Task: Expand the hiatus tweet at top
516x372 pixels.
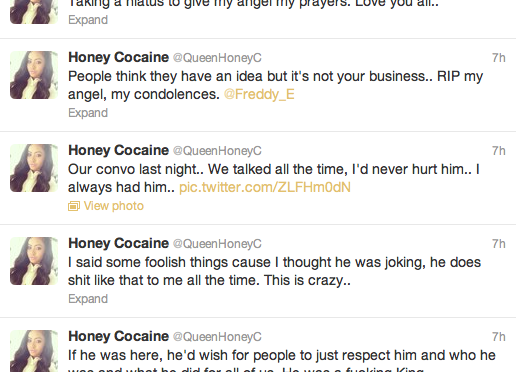Action: pyautogui.click(x=88, y=20)
